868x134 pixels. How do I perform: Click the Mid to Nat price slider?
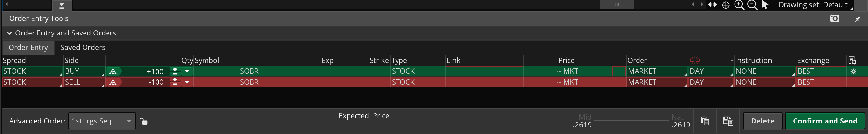tap(631, 121)
